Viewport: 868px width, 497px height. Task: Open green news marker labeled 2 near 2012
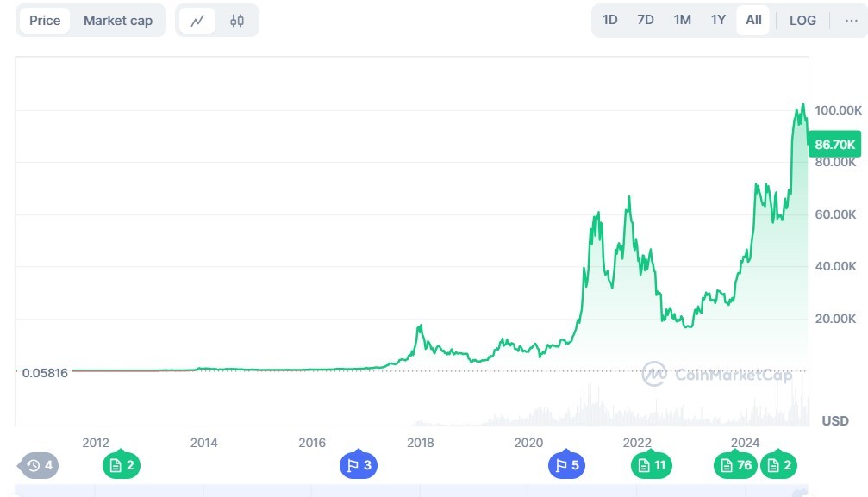click(122, 465)
